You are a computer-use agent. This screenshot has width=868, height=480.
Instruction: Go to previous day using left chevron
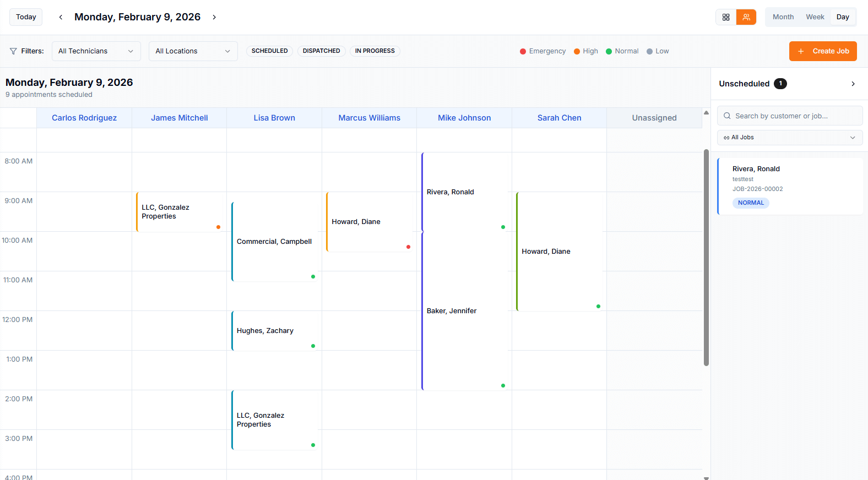click(x=61, y=17)
